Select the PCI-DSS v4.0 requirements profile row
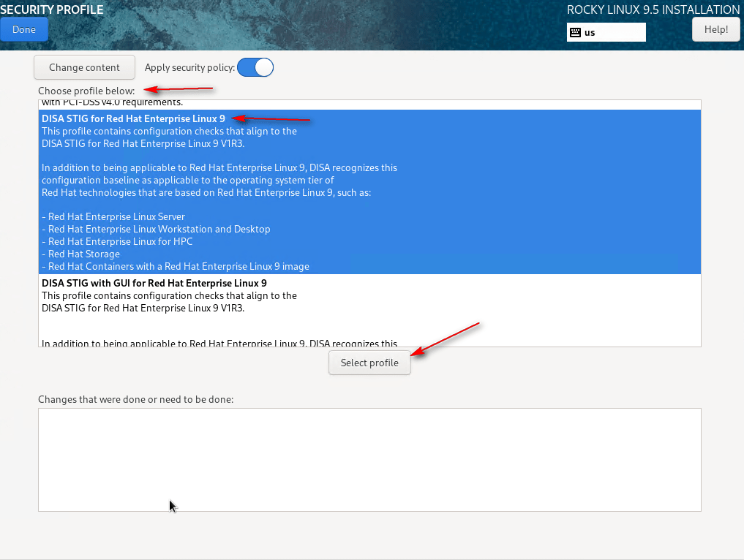The image size is (744, 560). point(112,103)
